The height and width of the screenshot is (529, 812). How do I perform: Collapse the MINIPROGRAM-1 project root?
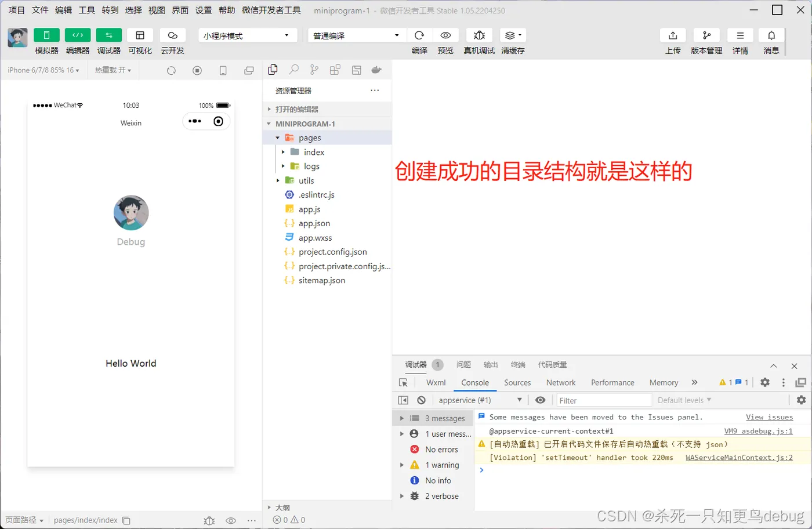coord(328,124)
